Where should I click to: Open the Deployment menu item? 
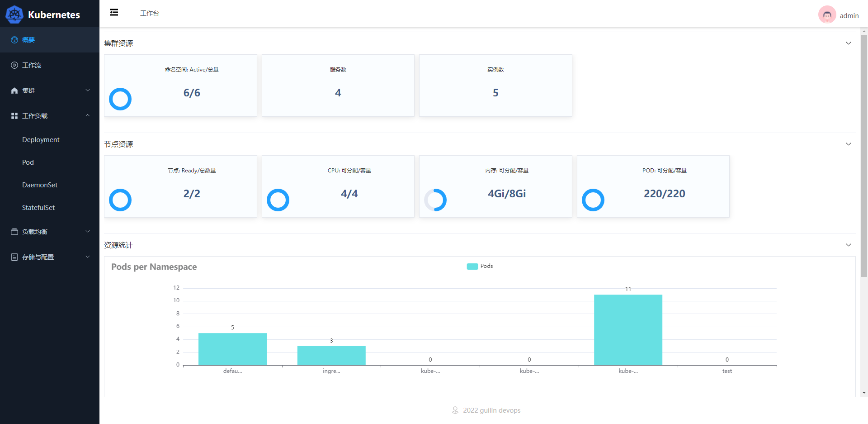[x=41, y=140]
